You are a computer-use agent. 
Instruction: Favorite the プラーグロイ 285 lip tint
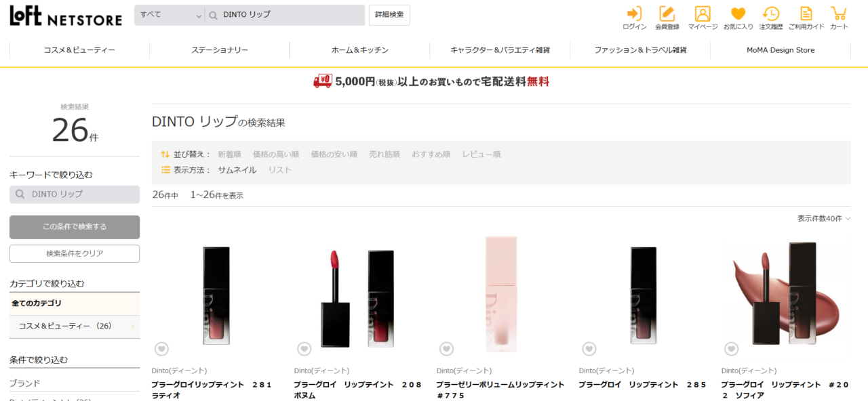pyautogui.click(x=589, y=349)
